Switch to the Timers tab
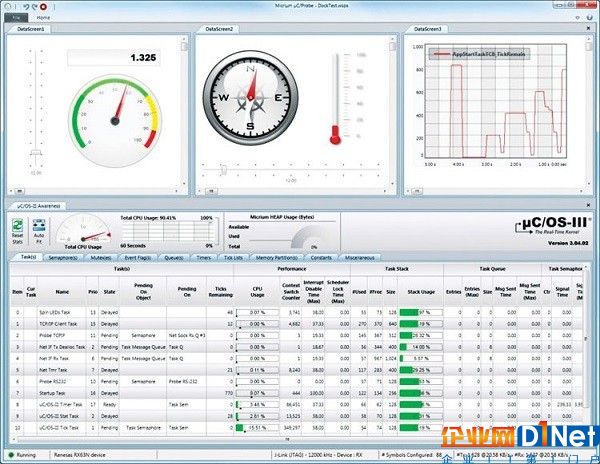 (x=204, y=258)
